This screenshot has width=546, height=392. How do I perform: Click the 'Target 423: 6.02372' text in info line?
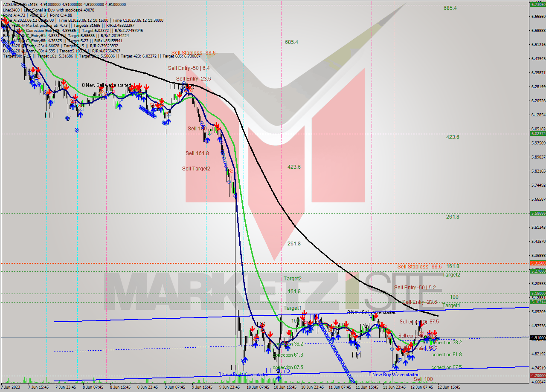(140, 56)
